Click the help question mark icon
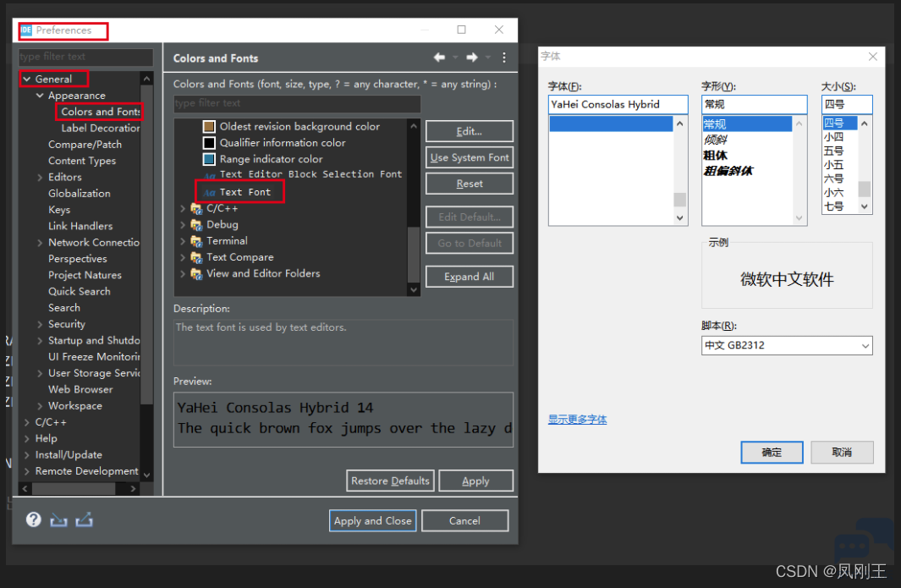Screen dimensions: 901x588 [x=33, y=519]
